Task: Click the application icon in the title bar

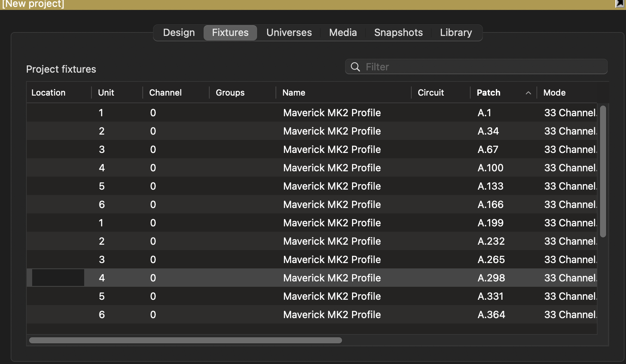Action: (x=619, y=3)
